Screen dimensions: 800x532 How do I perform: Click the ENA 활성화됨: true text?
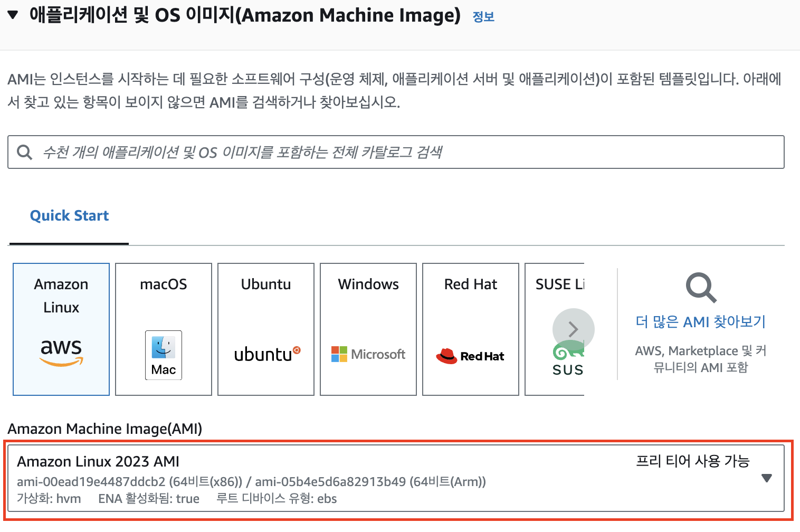(149, 499)
